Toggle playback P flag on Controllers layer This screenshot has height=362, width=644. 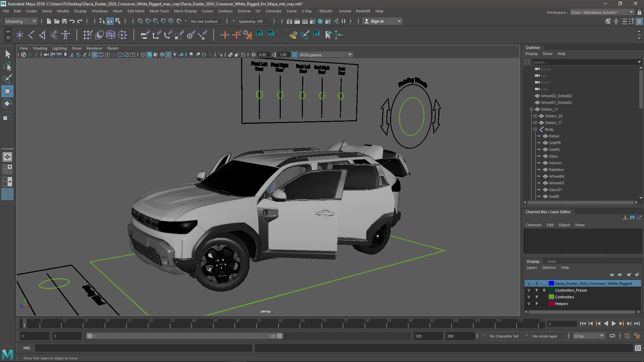(537, 297)
